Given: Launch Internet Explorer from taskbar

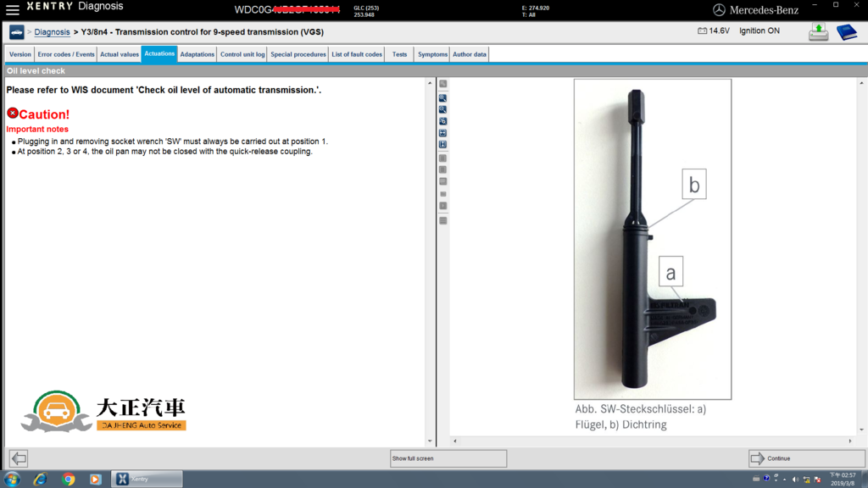Looking at the screenshot, I should point(40,479).
